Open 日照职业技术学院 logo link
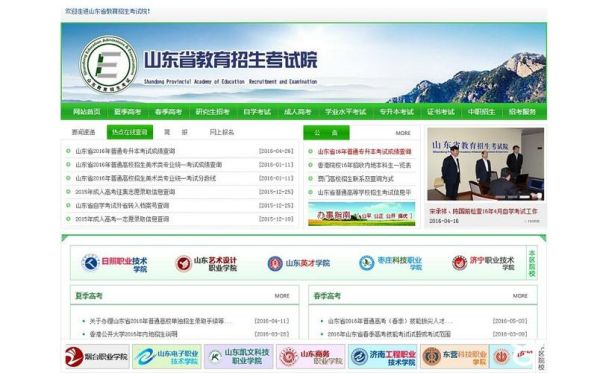This screenshot has width=600, height=373. pos(114,263)
